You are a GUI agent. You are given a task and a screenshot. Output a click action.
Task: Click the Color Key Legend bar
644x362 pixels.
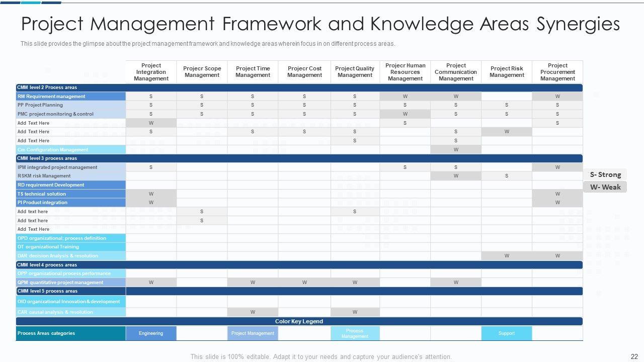[x=299, y=321]
